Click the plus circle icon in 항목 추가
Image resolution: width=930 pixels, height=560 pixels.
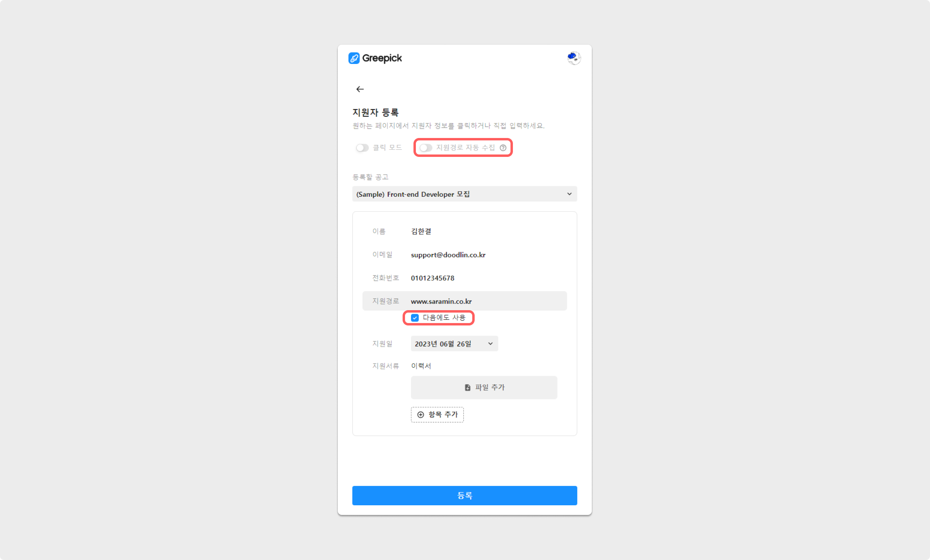pyautogui.click(x=421, y=415)
